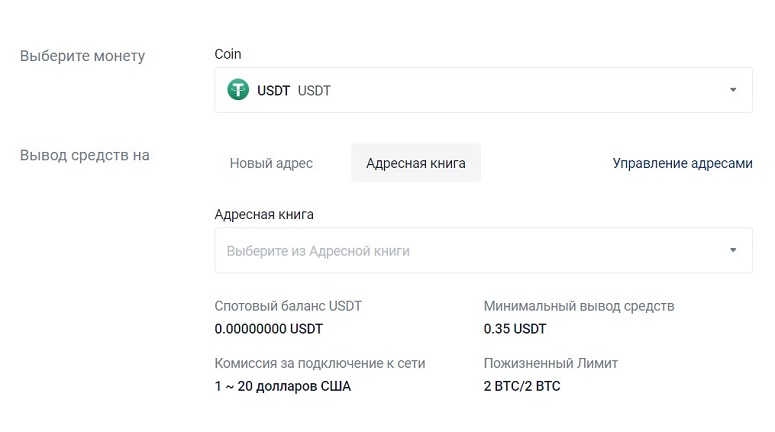Select the 0.00000000 USDT balance value
The height and width of the screenshot is (432, 775).
click(268, 328)
